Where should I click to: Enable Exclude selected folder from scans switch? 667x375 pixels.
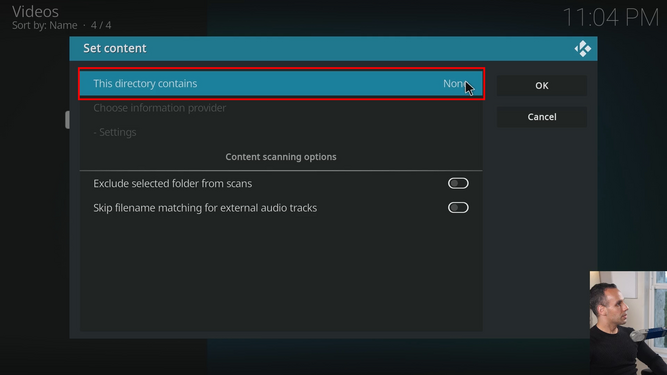(458, 183)
